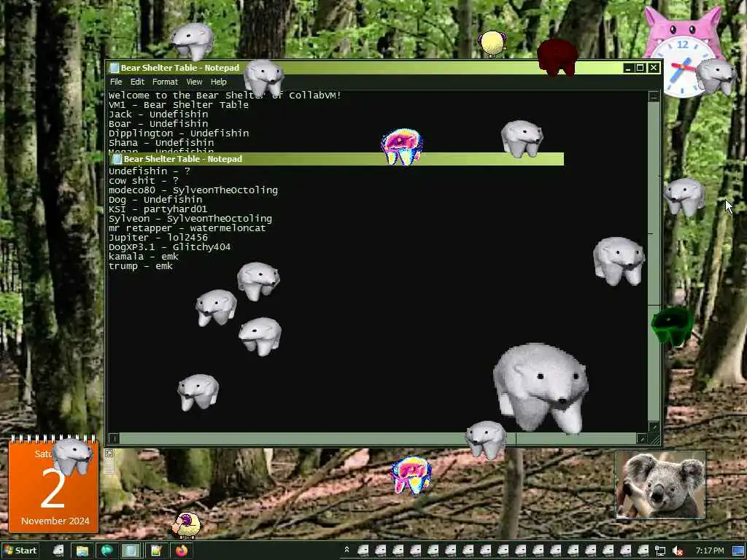Open the notepad-with-pencil icon on the taskbar

[x=156, y=551]
